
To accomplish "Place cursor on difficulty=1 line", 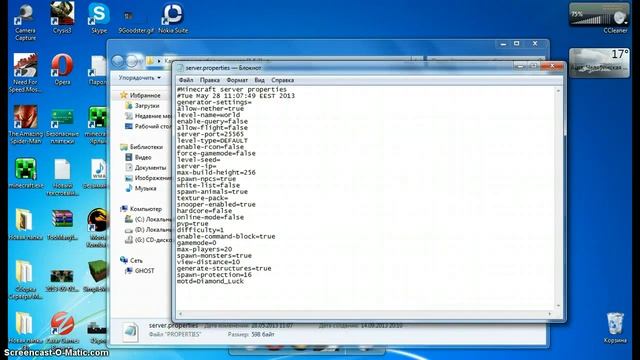I will pos(200,230).
